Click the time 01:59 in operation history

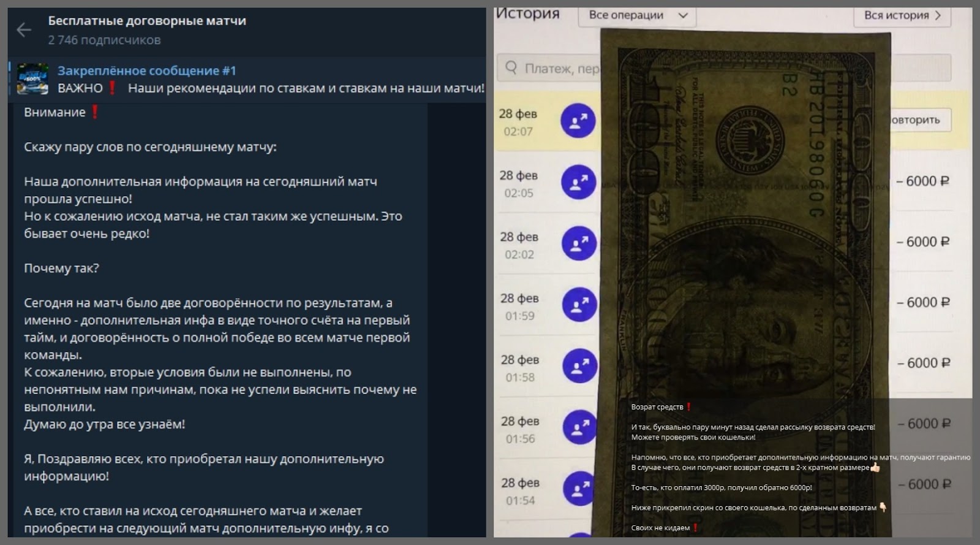pyautogui.click(x=520, y=316)
